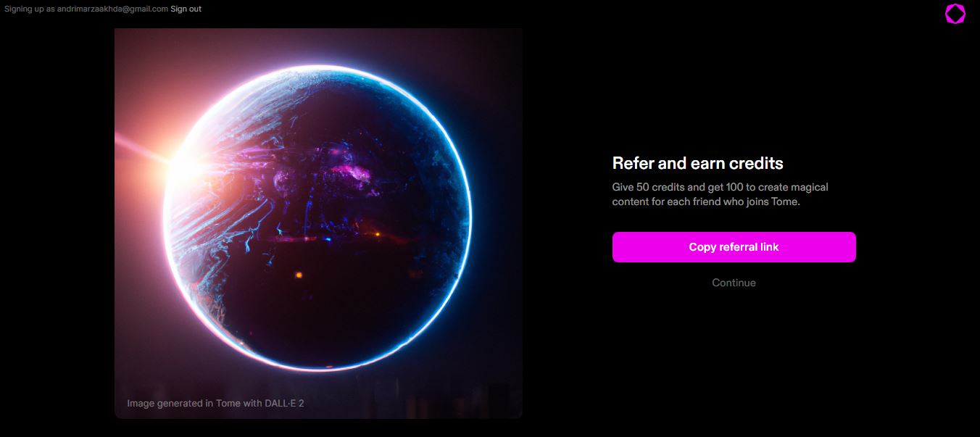The image size is (980, 437).
Task: Click the "Give 50 credits" description line
Action: click(x=720, y=187)
